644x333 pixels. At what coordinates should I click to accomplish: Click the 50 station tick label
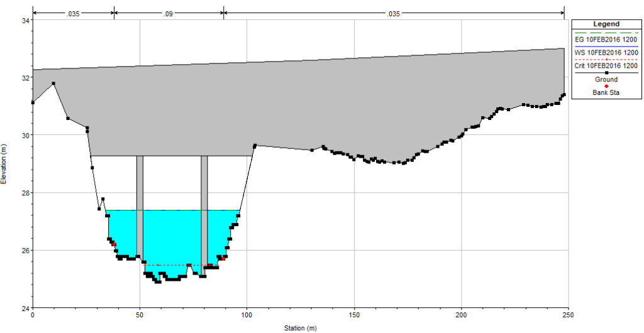(140, 315)
